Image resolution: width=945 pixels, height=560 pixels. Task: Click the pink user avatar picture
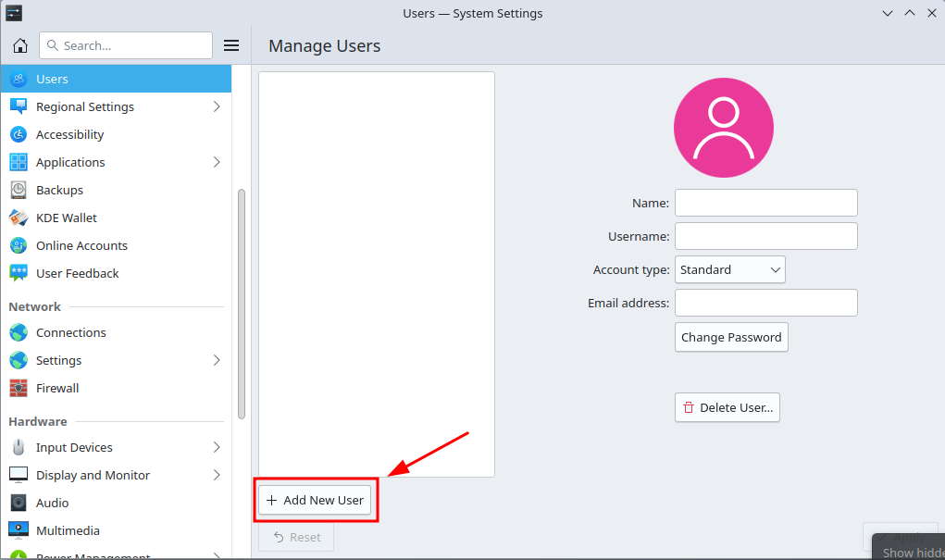click(x=723, y=128)
